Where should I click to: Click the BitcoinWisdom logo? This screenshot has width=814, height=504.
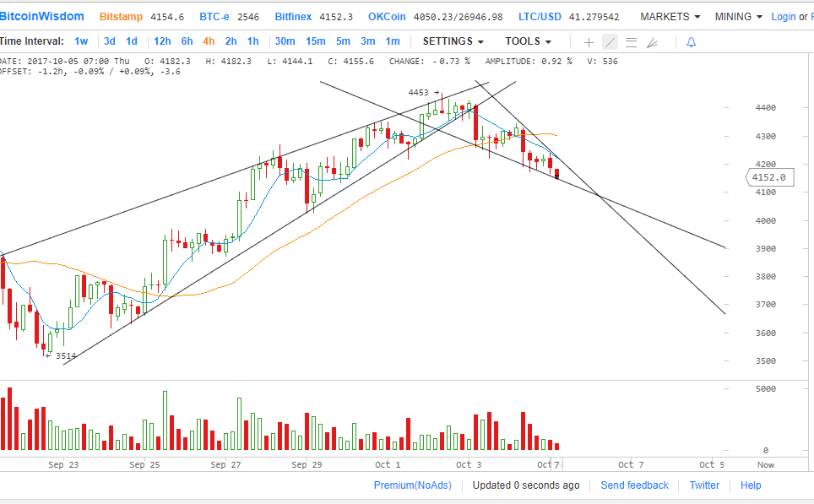coord(42,16)
